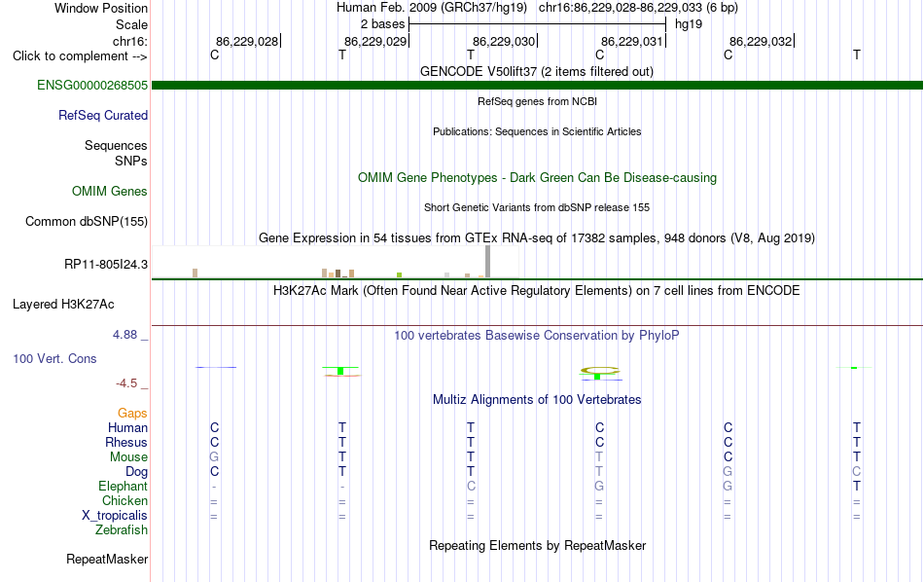
Task: Click 100 vertebrates Basewise Conservation by PhyloP title
Action: point(537,335)
